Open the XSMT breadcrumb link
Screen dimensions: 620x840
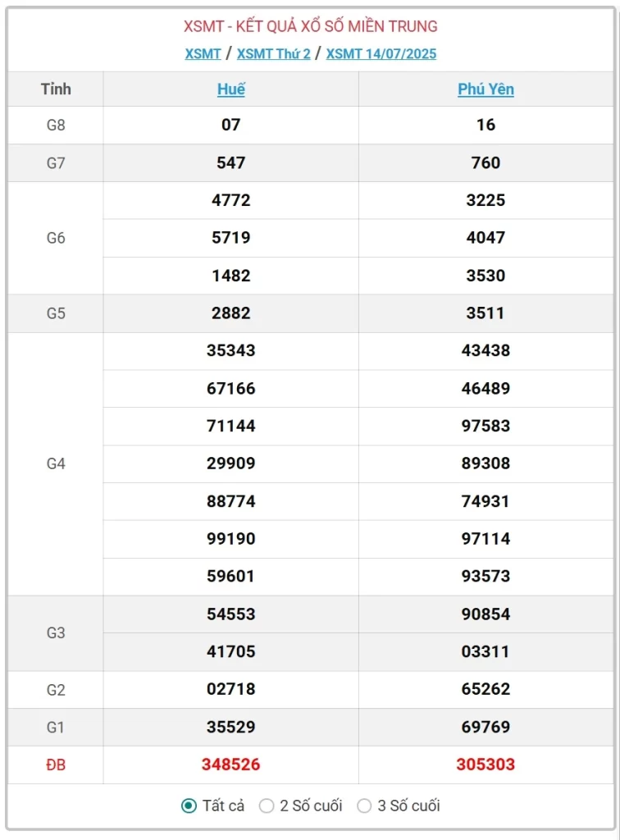[203, 54]
